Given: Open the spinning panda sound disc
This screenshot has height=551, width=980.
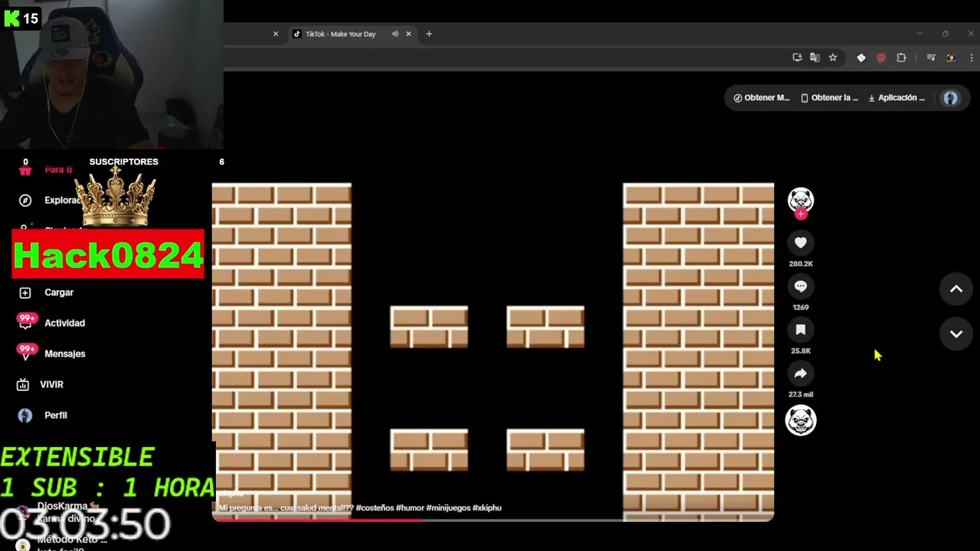Looking at the screenshot, I should [801, 420].
